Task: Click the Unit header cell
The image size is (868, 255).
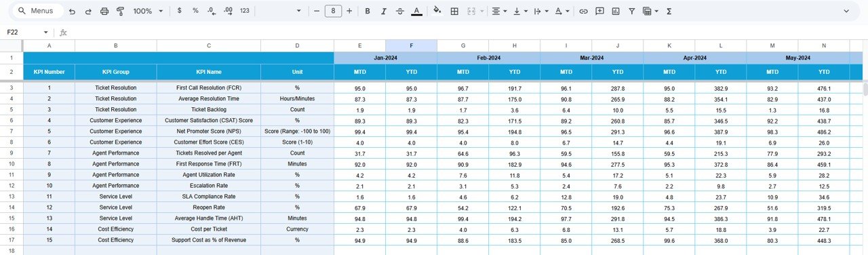Action: [x=297, y=71]
